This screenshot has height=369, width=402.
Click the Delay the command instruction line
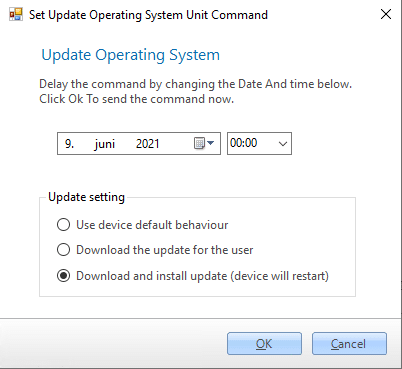coord(196,84)
